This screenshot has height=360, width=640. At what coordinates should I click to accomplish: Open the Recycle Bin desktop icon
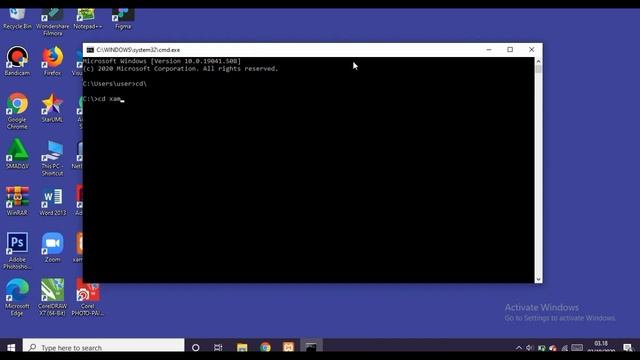17,19
